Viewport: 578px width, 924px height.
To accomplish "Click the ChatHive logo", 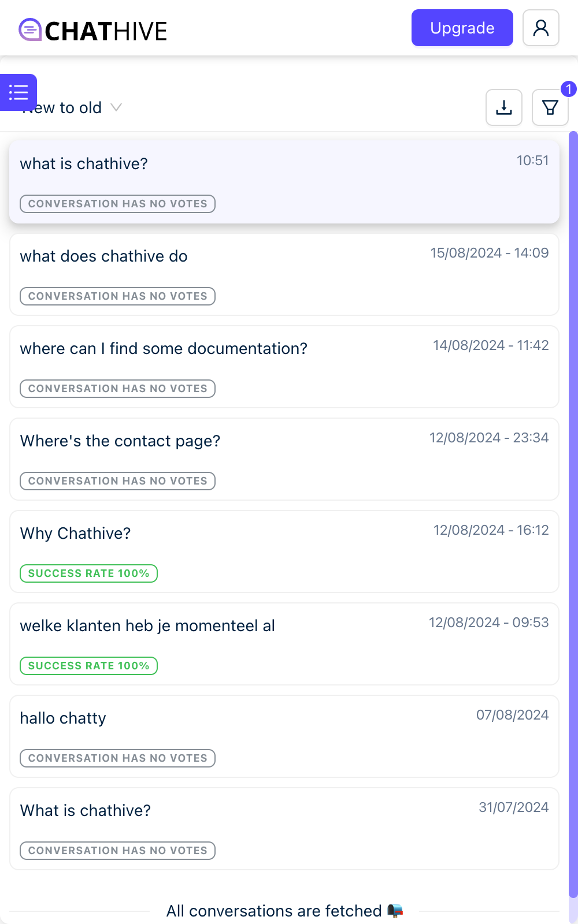I will (x=93, y=31).
